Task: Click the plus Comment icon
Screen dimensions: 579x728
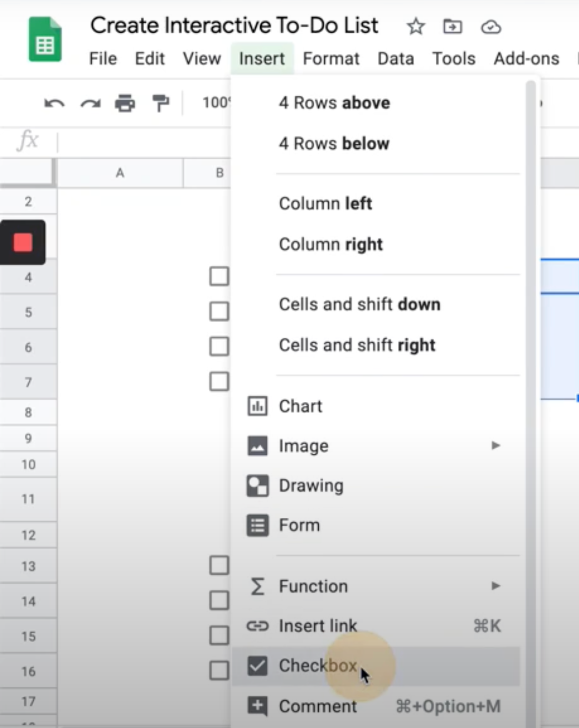Action: pyautogui.click(x=257, y=706)
